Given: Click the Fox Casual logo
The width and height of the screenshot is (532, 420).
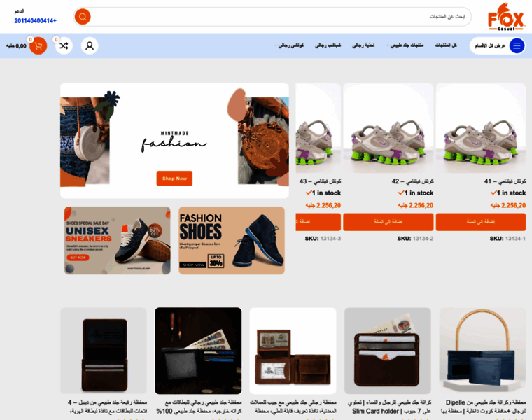Looking at the screenshot, I should [506, 17].
